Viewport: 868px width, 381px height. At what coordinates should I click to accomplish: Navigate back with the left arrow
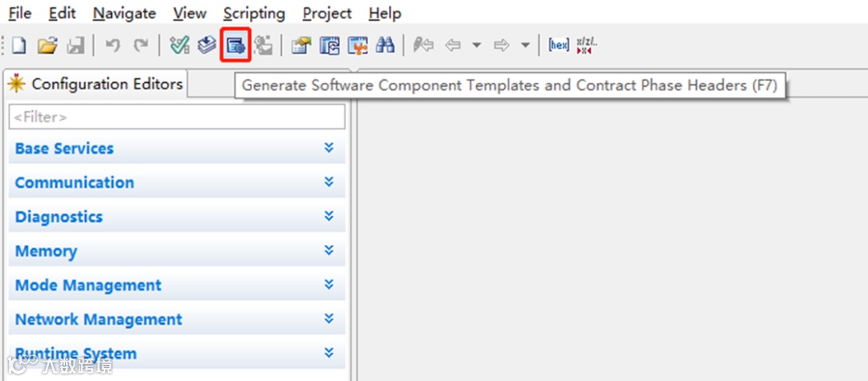tap(453, 45)
